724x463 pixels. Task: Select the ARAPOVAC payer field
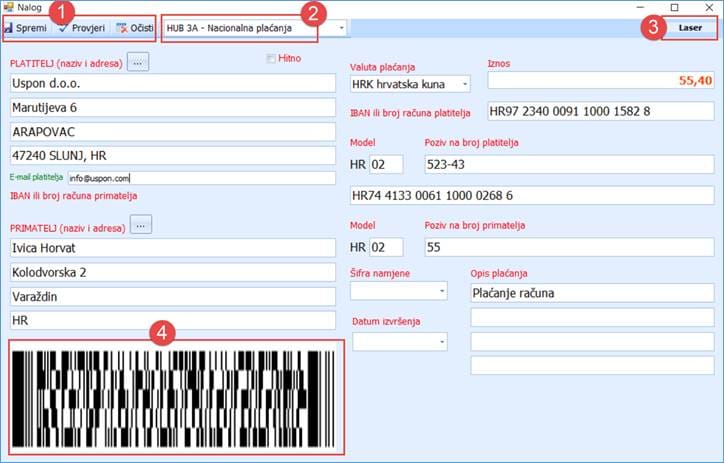pos(173,132)
